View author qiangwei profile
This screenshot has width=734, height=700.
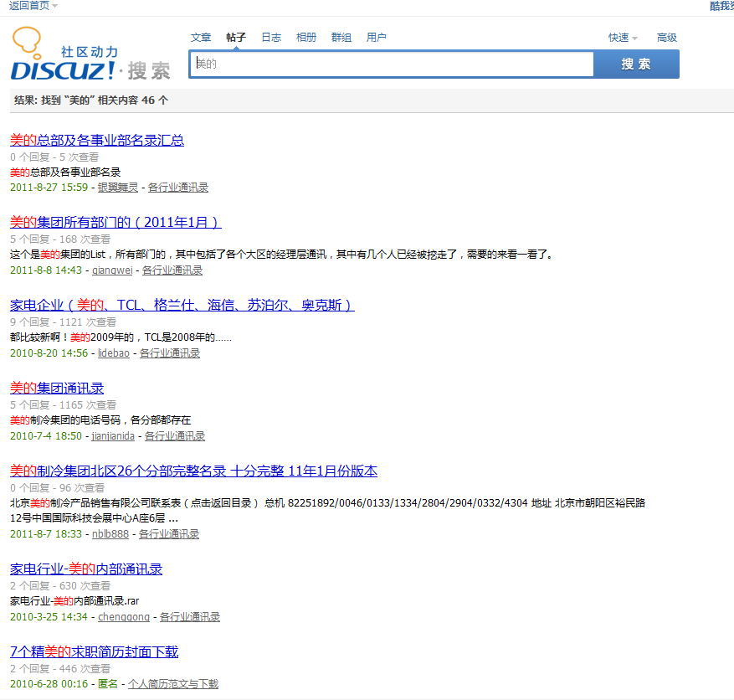(x=112, y=270)
